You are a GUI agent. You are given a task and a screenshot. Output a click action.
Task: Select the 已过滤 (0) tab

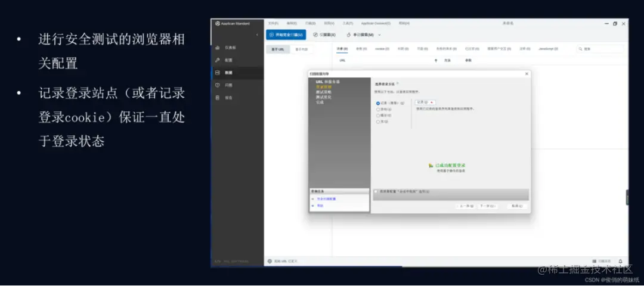pyautogui.click(x=472, y=48)
